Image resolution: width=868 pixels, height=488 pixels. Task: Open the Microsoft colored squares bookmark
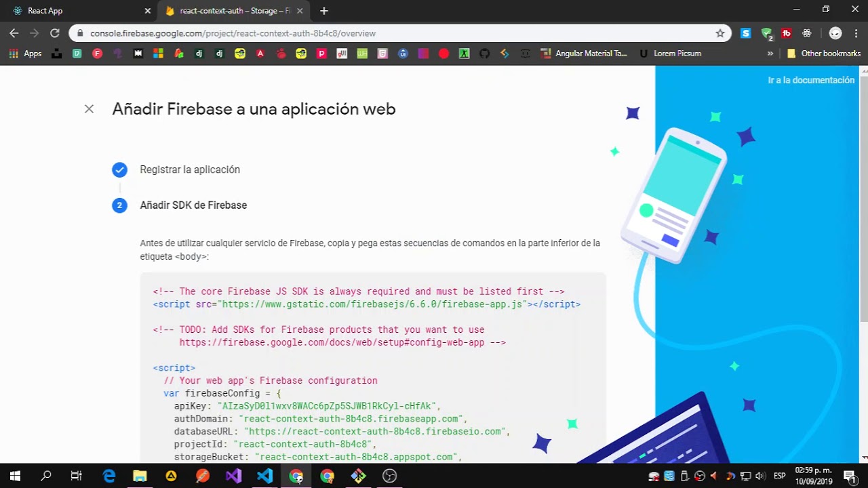point(158,54)
